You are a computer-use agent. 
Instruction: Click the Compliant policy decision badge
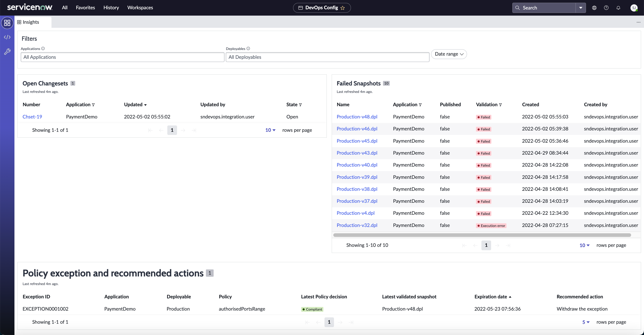point(312,309)
